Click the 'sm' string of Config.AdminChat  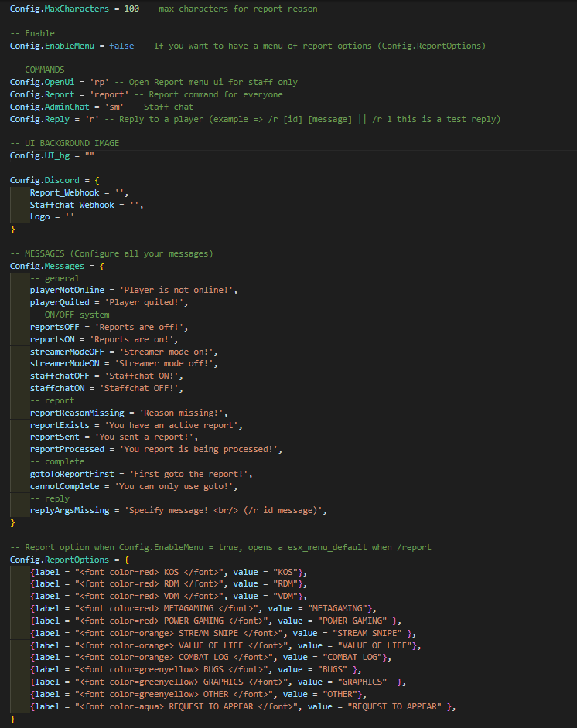point(114,107)
